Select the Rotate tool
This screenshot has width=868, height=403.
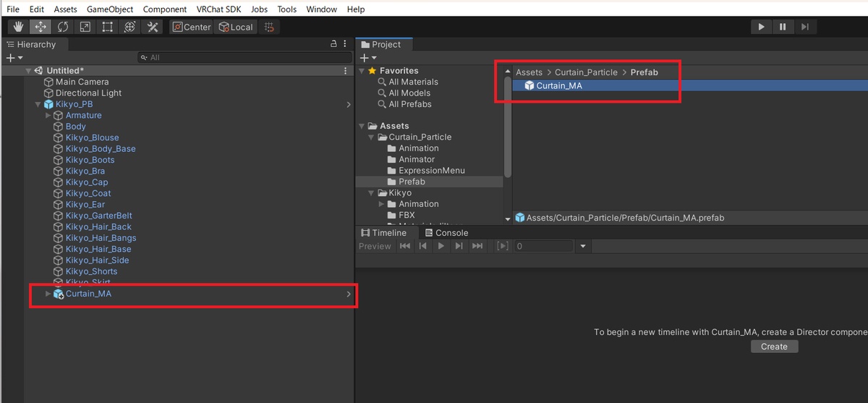[63, 27]
